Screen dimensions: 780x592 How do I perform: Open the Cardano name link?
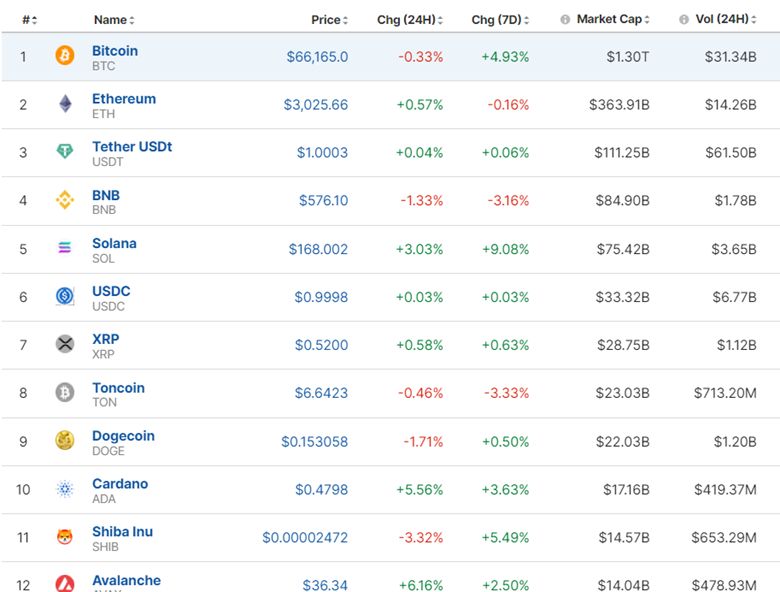coord(120,484)
